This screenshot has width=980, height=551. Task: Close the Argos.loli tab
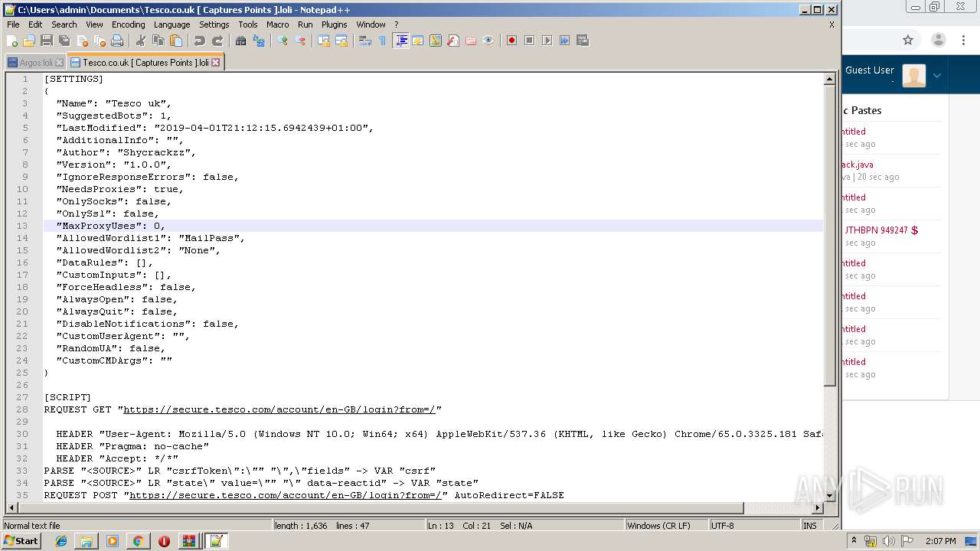(x=60, y=63)
